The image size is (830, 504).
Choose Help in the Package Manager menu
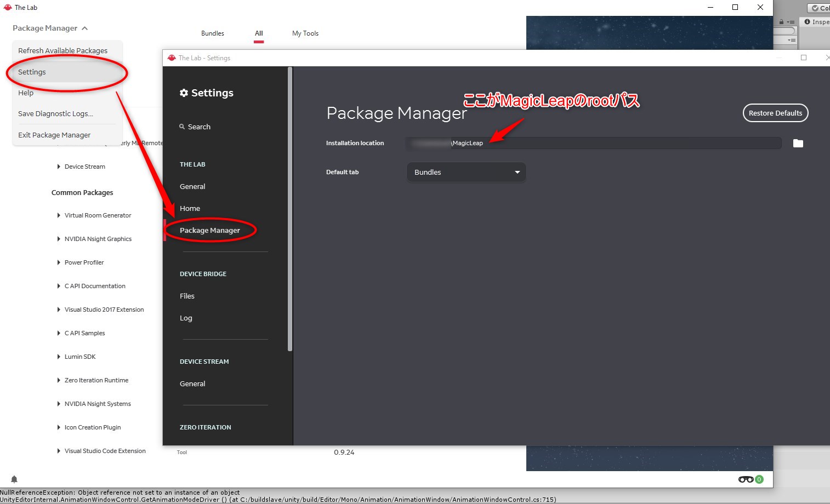pyautogui.click(x=67, y=93)
